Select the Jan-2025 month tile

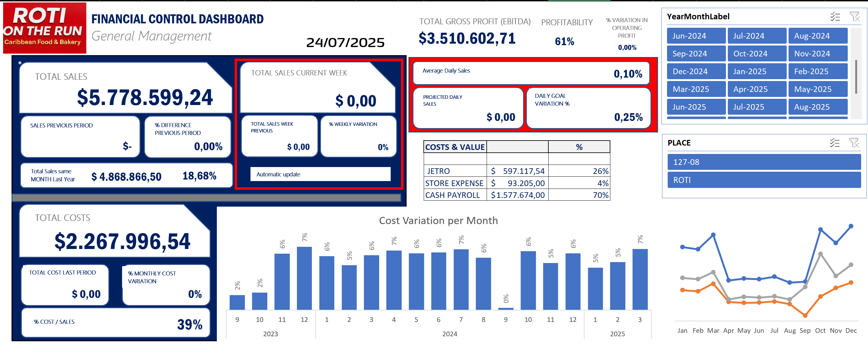tap(757, 71)
